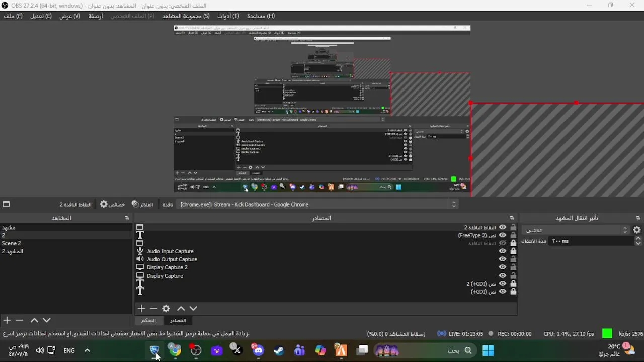Viewport: 644px width, 362px height.
Task: Move scene down with arrow icon
Action: pyautogui.click(x=46, y=320)
